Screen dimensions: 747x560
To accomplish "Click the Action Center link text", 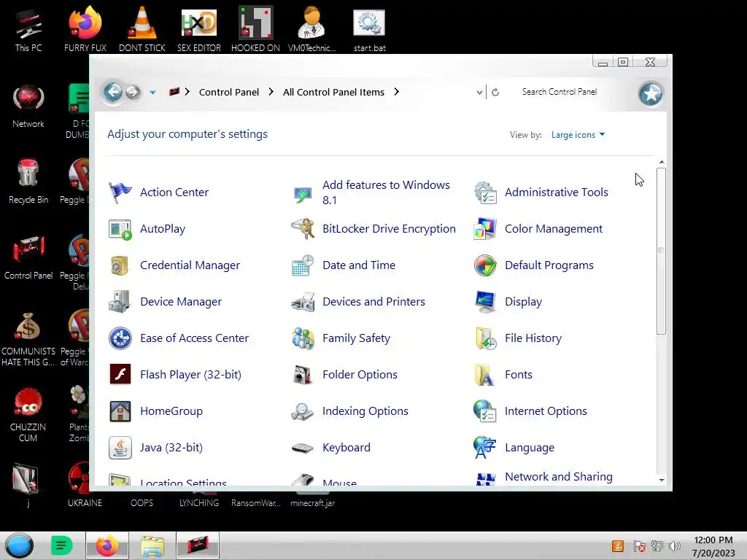I will coord(174,192).
